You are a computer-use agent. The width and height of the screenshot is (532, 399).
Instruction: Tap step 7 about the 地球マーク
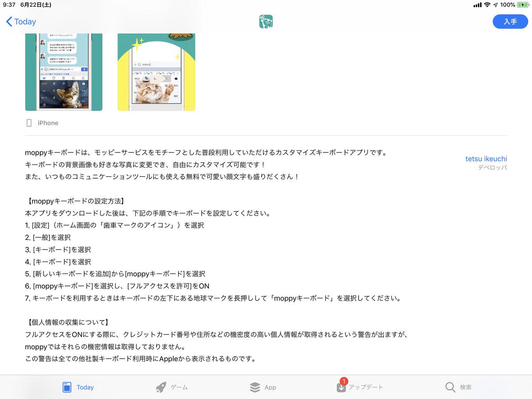pos(213,298)
